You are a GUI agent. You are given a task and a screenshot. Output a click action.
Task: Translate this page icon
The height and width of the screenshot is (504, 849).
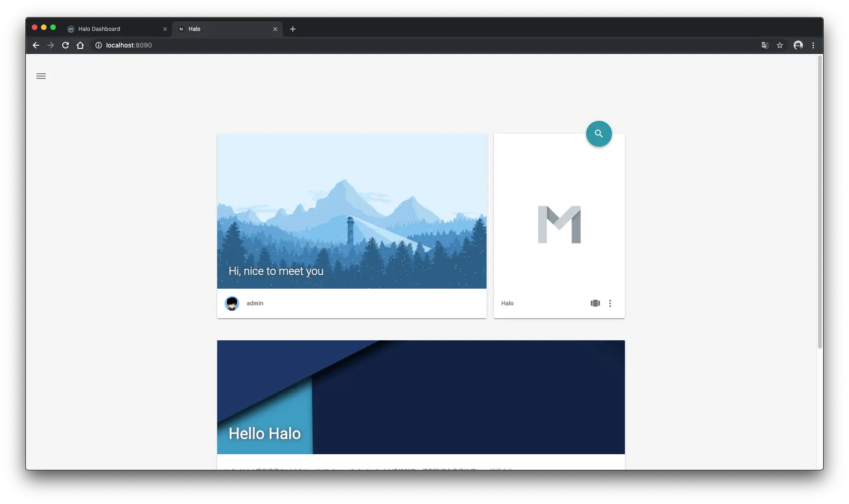coord(765,45)
